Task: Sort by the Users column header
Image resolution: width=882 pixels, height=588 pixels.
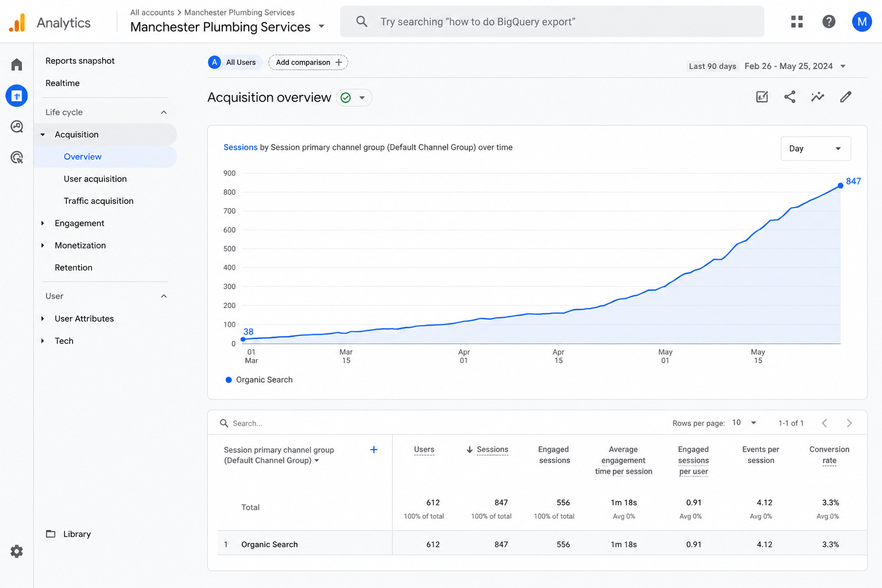Action: pos(424,450)
